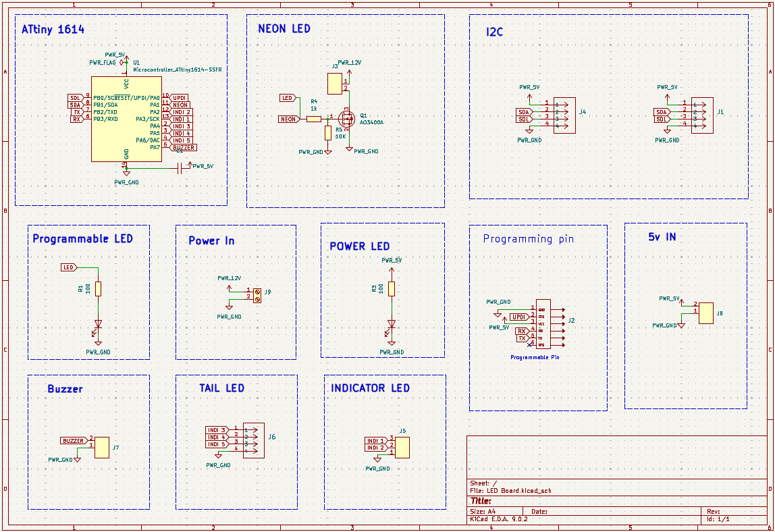Select the SDL label beside J1
775x532 pixels.
[x=662, y=119]
